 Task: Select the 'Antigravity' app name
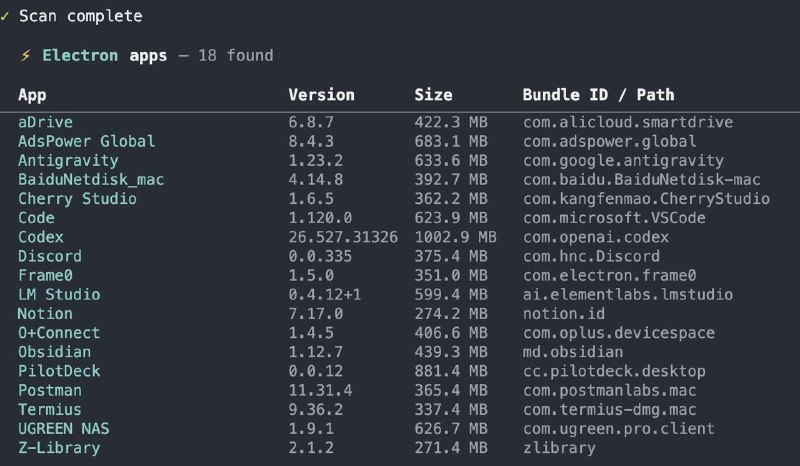point(68,161)
